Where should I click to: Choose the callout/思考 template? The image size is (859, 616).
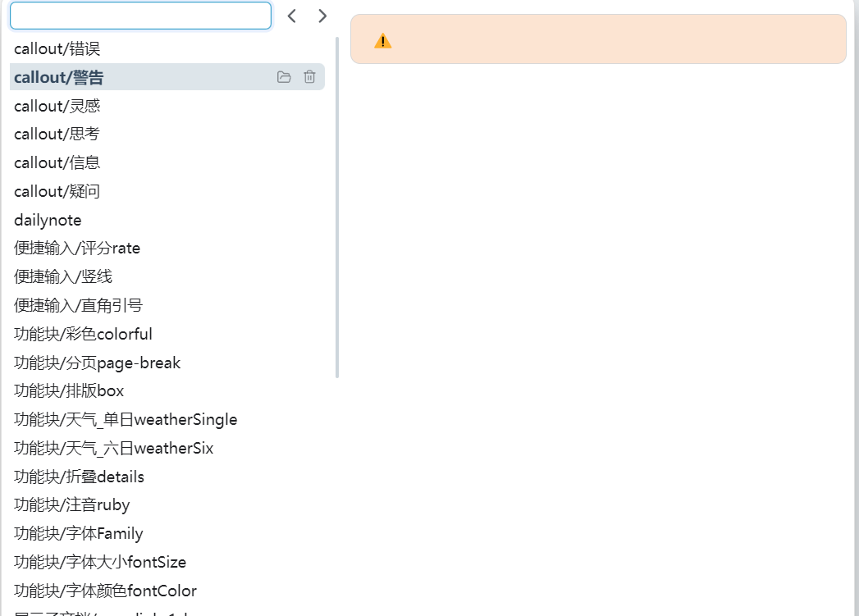(x=57, y=134)
